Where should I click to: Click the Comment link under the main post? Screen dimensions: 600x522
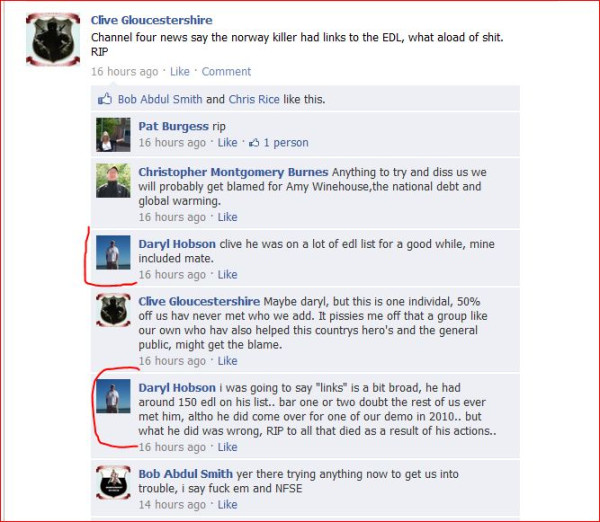(226, 72)
